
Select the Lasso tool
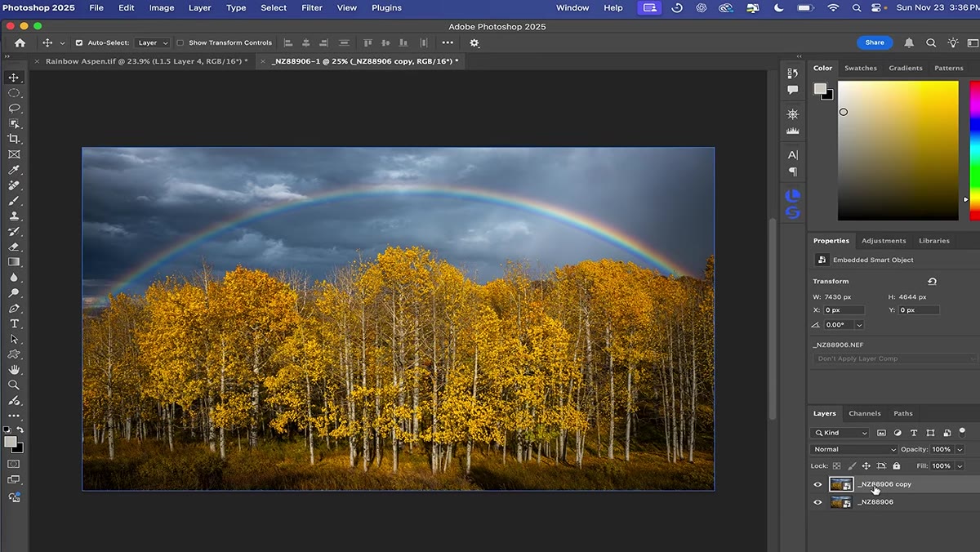click(14, 108)
